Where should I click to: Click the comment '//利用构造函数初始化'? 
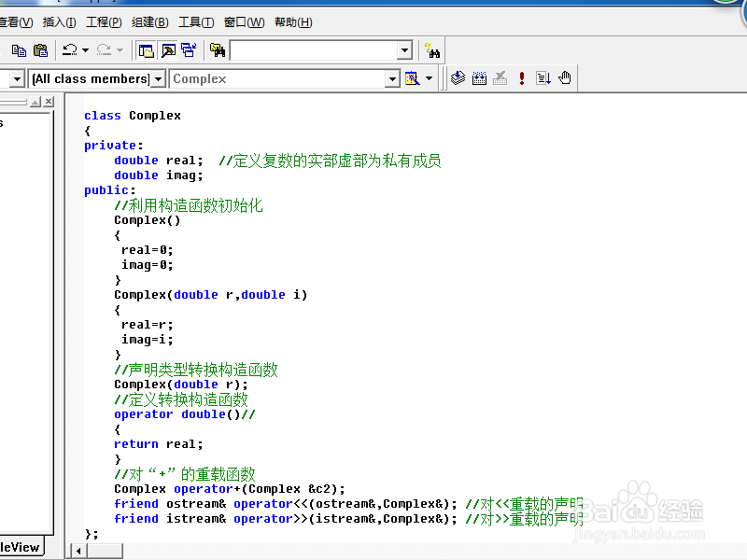pyautogui.click(x=189, y=205)
